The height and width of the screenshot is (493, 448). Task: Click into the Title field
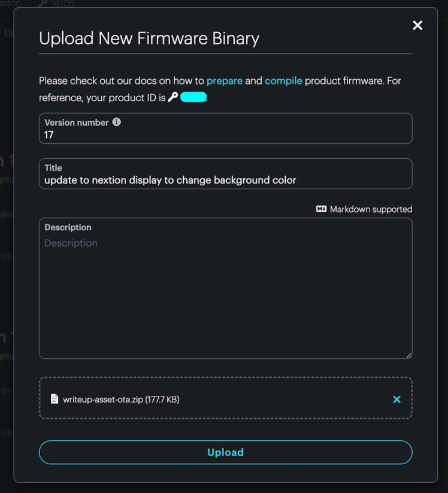225,174
